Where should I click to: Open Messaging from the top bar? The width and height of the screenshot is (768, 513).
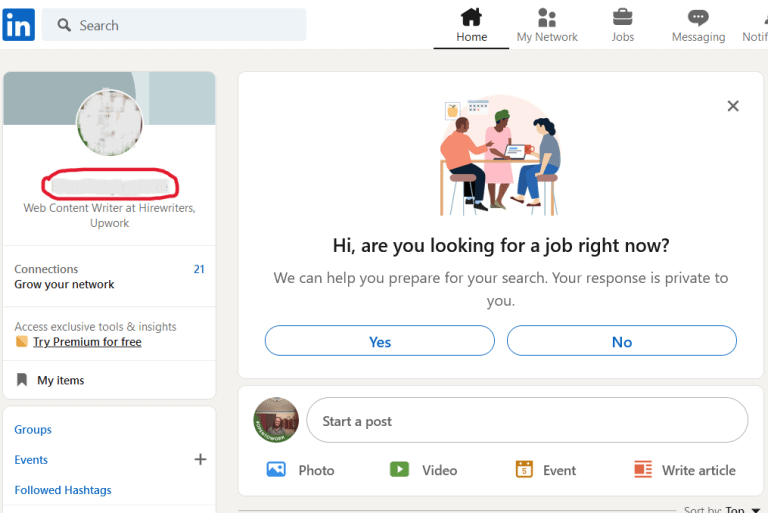[x=698, y=26]
